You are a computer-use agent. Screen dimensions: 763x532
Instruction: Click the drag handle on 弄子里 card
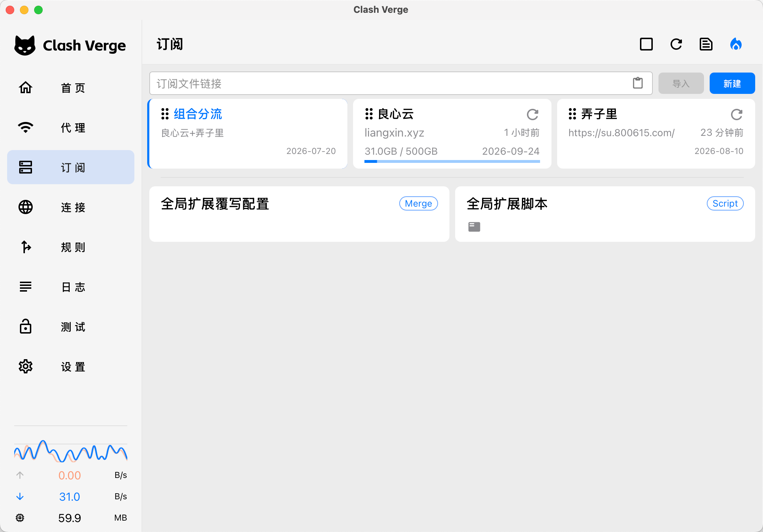572,114
